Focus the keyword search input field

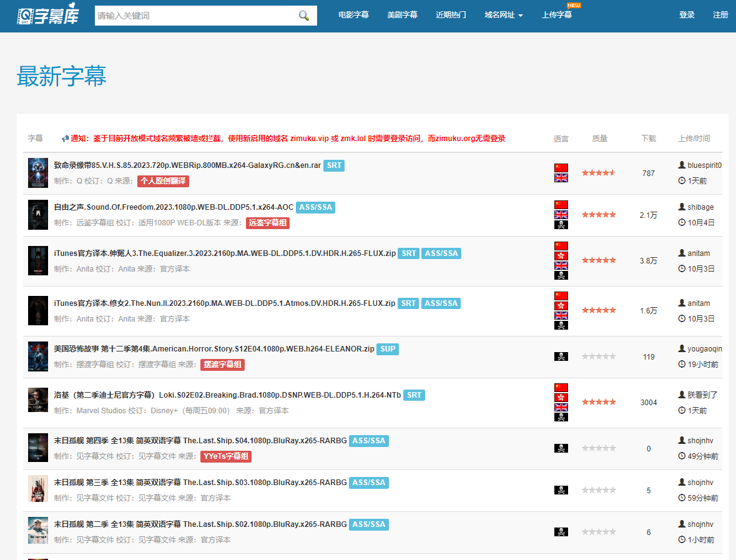(195, 16)
